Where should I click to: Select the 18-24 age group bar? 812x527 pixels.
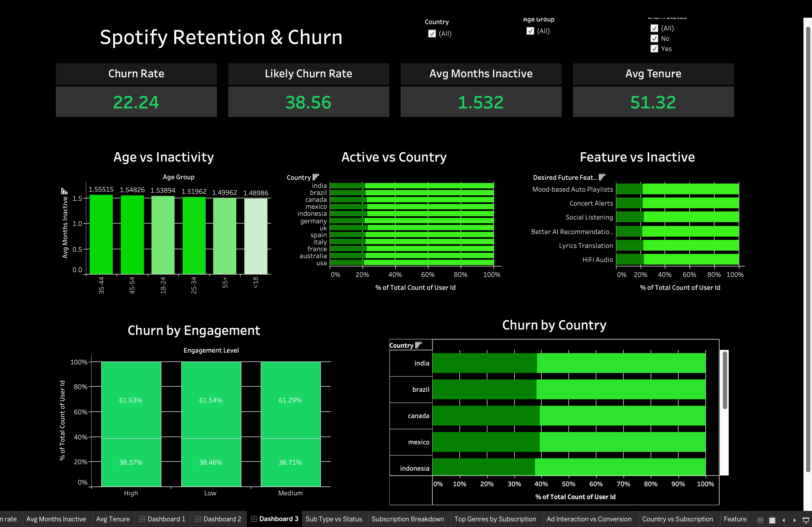[x=163, y=235]
